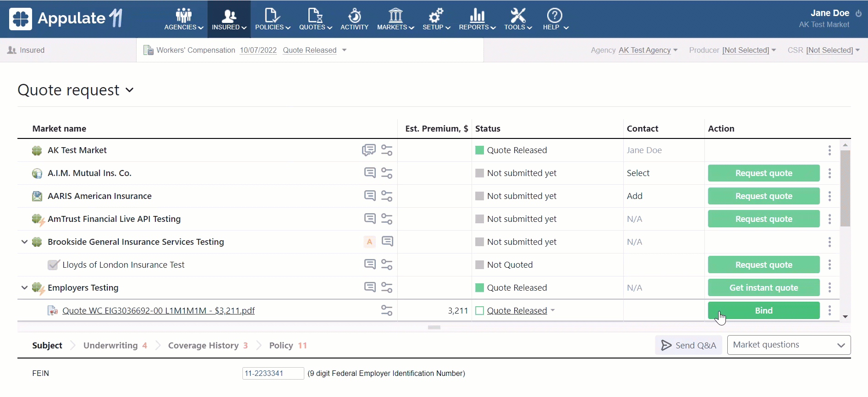Click Get instant quote for Employers Testing
Viewport: 868px width, 397px height.
point(764,287)
